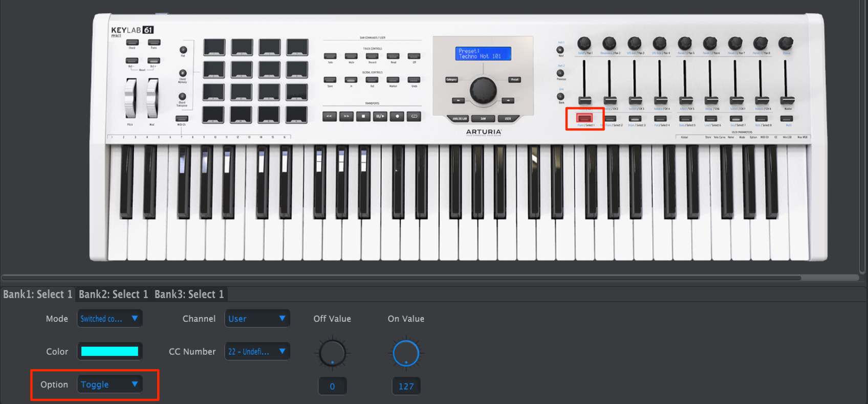868x404 pixels.
Task: Click the Oct- button
Action: tap(132, 61)
